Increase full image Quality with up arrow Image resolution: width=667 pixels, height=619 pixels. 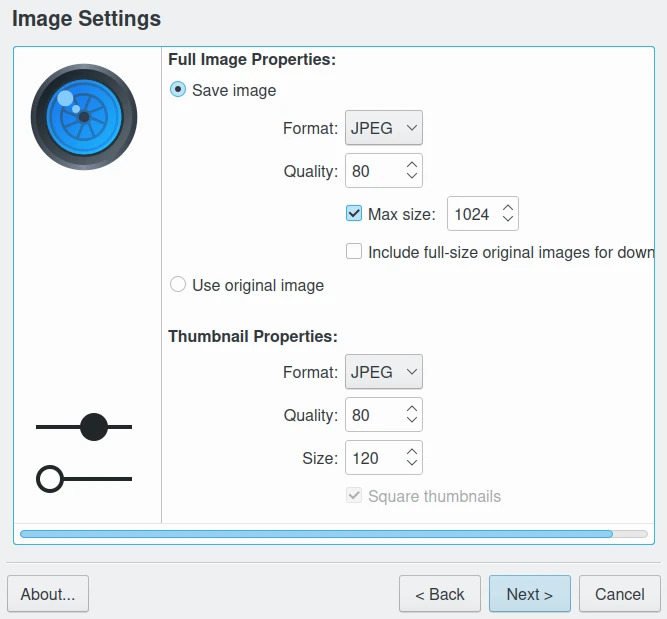[412, 165]
